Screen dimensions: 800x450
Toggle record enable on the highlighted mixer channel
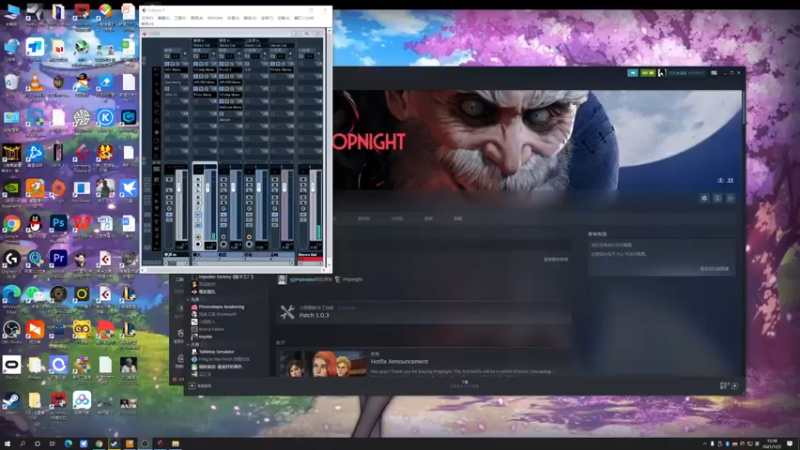pos(198,244)
